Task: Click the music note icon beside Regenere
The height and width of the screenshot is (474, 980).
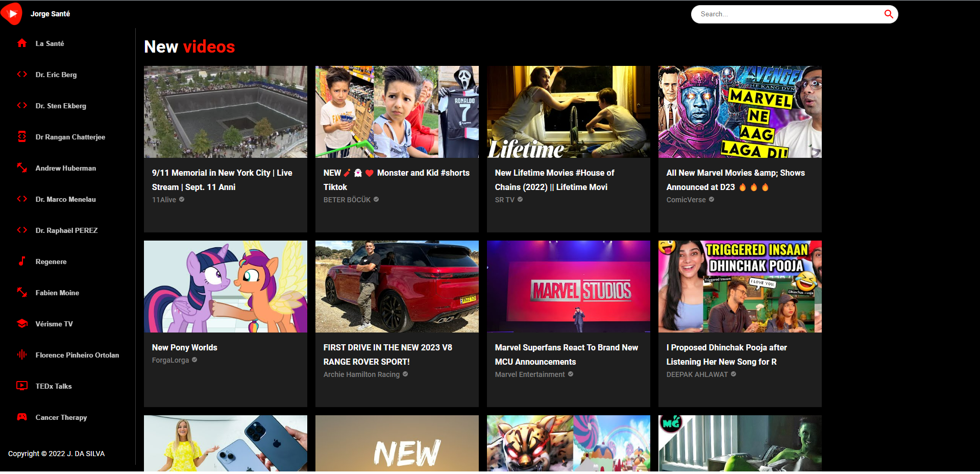Action: click(x=22, y=261)
